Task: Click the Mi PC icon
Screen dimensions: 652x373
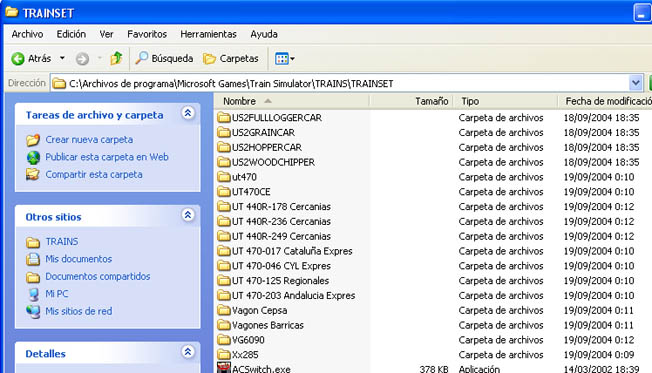Action: click(33, 294)
